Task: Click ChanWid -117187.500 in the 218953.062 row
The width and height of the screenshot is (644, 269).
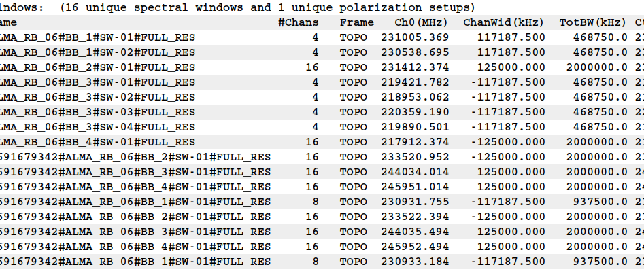Action: point(507,97)
